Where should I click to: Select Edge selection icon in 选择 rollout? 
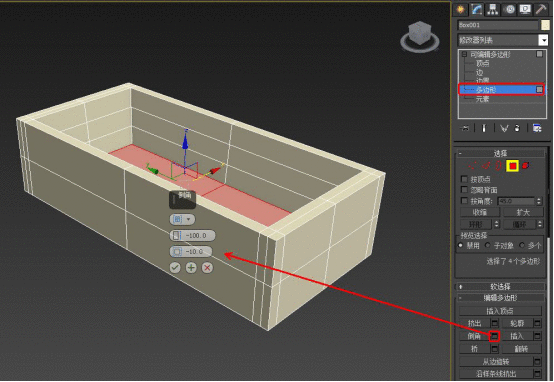coord(487,166)
